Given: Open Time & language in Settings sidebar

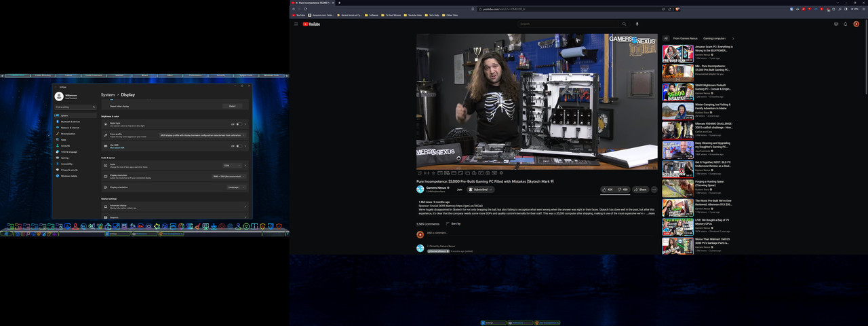Looking at the screenshot, I should (x=75, y=152).
